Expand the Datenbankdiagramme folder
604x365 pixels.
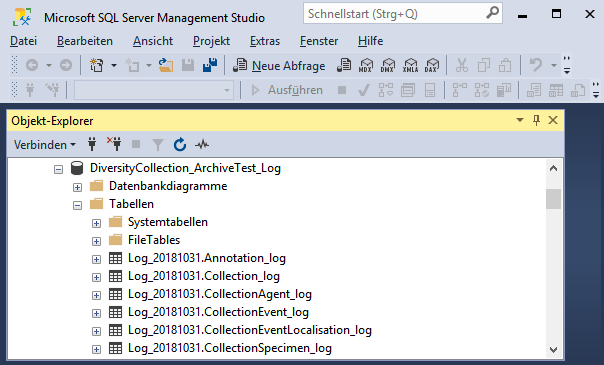click(77, 188)
